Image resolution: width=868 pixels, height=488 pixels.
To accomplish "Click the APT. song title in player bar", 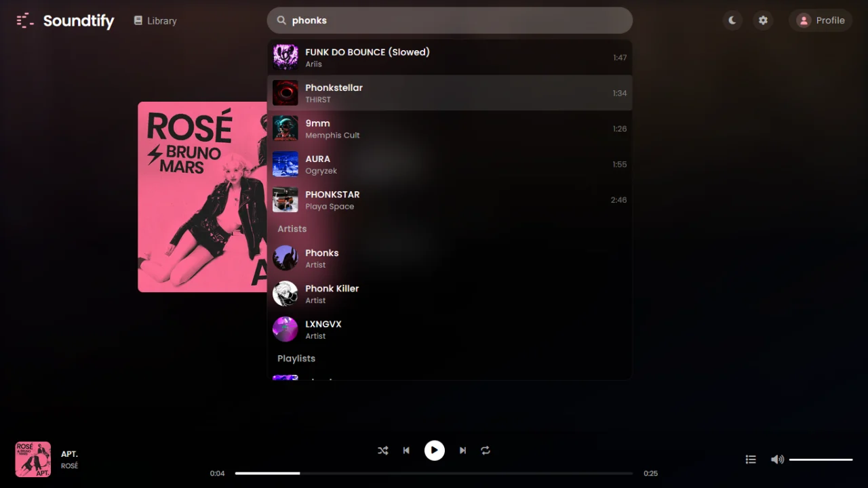I will pos(69,454).
